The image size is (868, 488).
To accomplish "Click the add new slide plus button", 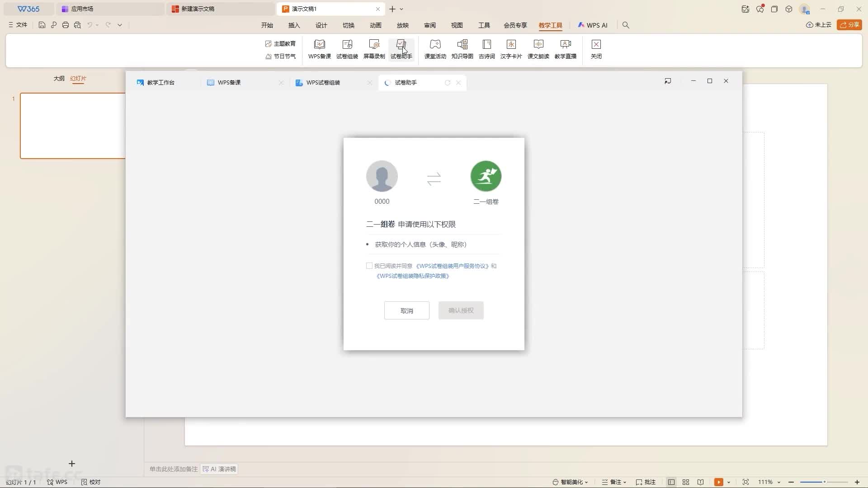I will pyautogui.click(x=72, y=464).
